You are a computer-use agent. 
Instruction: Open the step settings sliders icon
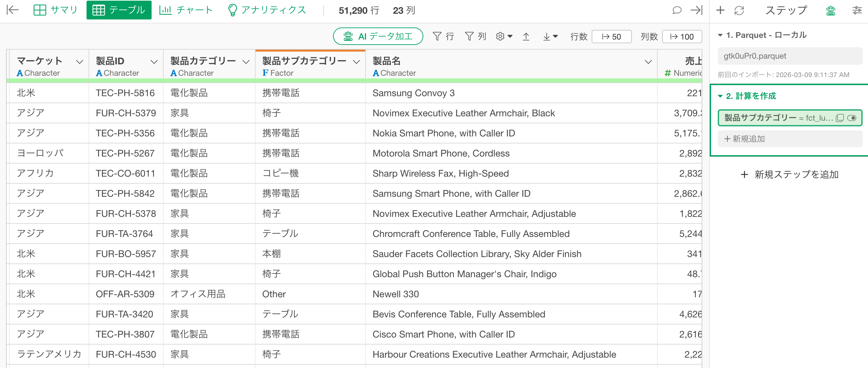pos(857,10)
